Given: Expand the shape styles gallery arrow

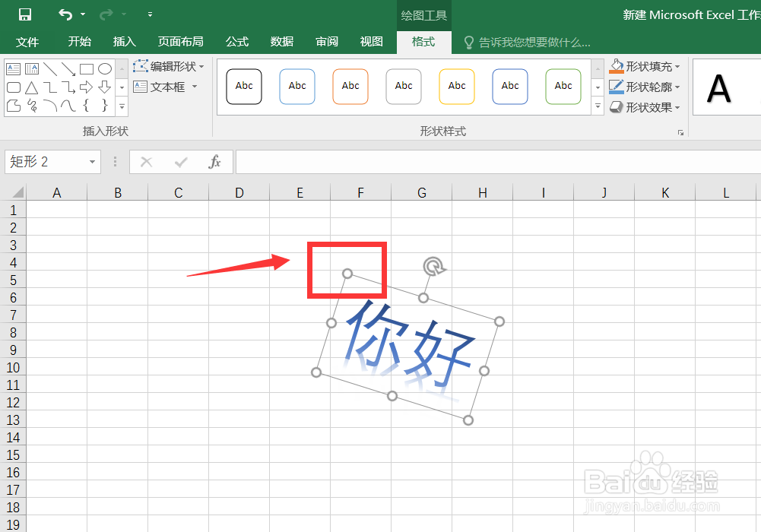Looking at the screenshot, I should [x=598, y=106].
